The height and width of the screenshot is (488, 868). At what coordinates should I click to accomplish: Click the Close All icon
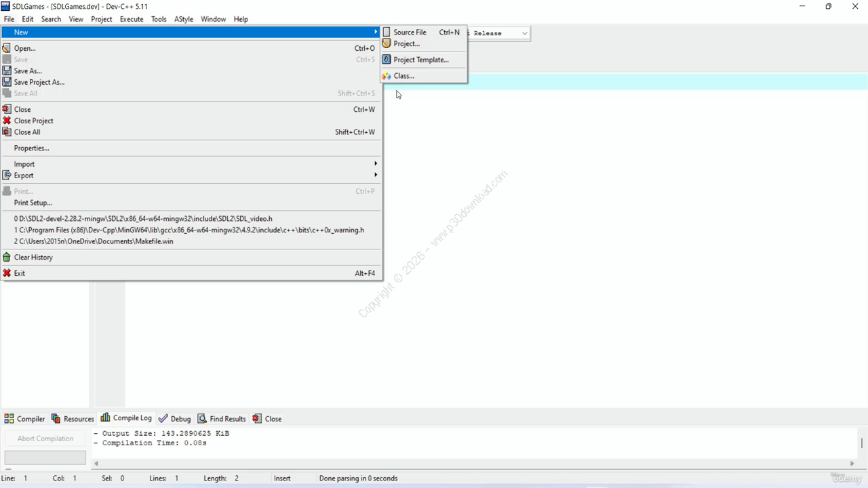click(7, 132)
